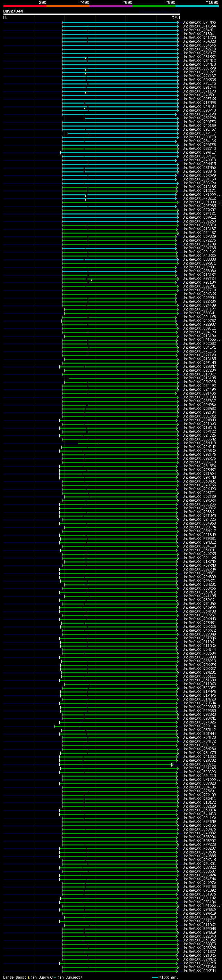
Task: Click the cyan ~100% identity legend segment
Action: click(x=197, y=7)
